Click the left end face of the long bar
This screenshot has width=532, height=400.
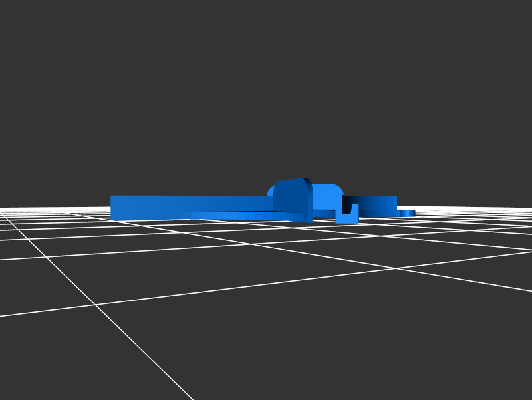click(112, 208)
